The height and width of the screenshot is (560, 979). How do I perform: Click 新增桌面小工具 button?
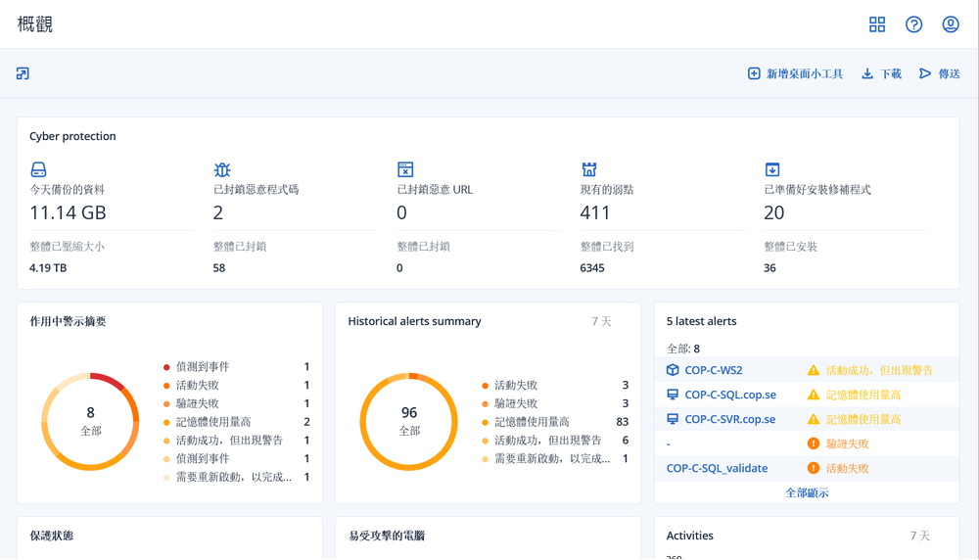pyautogui.click(x=795, y=73)
